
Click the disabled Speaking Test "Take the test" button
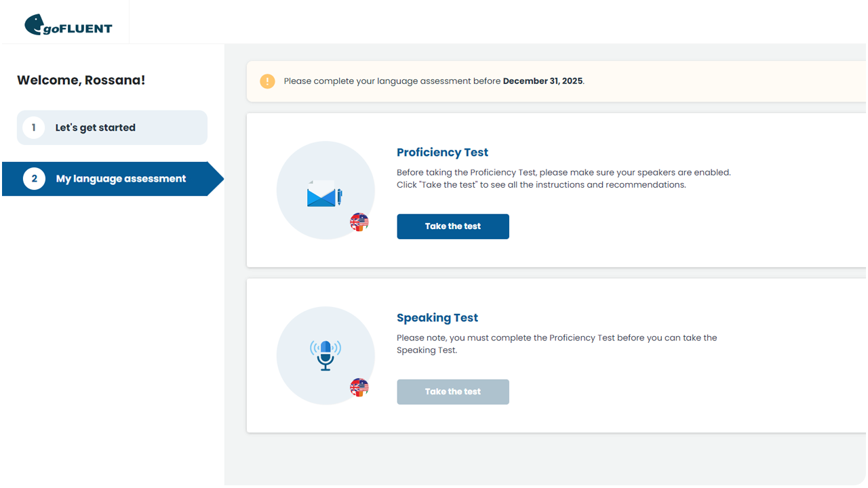pyautogui.click(x=452, y=391)
